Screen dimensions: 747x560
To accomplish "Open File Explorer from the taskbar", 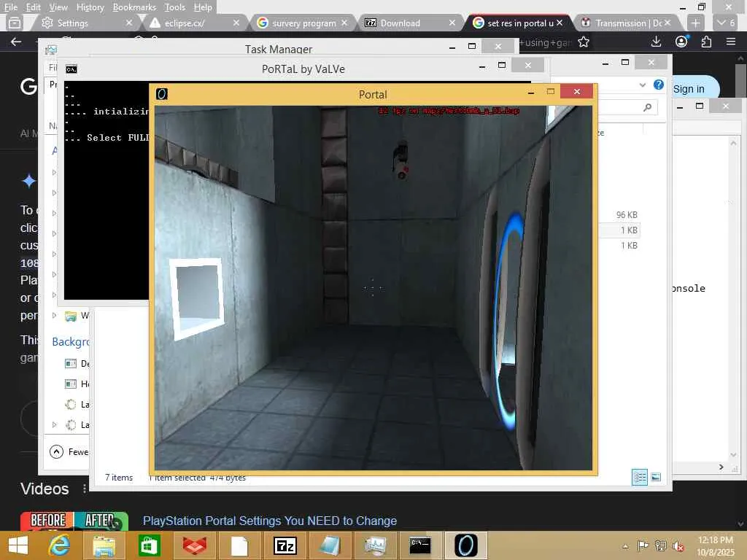I will click(x=104, y=545).
